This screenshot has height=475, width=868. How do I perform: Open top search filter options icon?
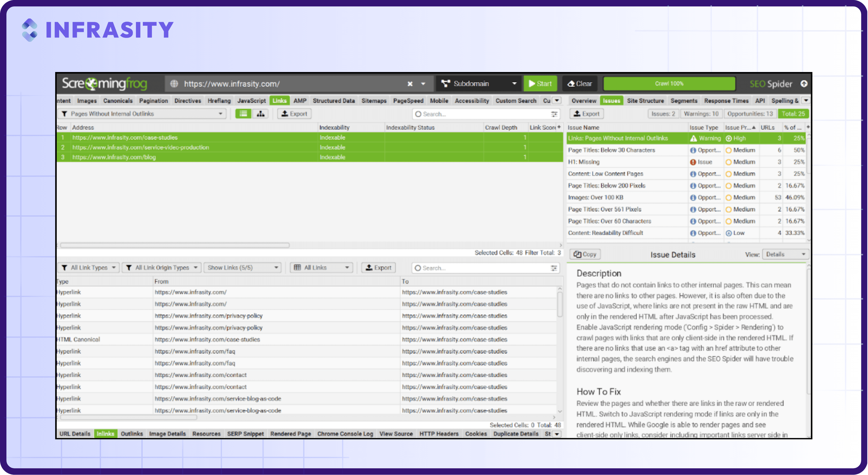(x=554, y=114)
